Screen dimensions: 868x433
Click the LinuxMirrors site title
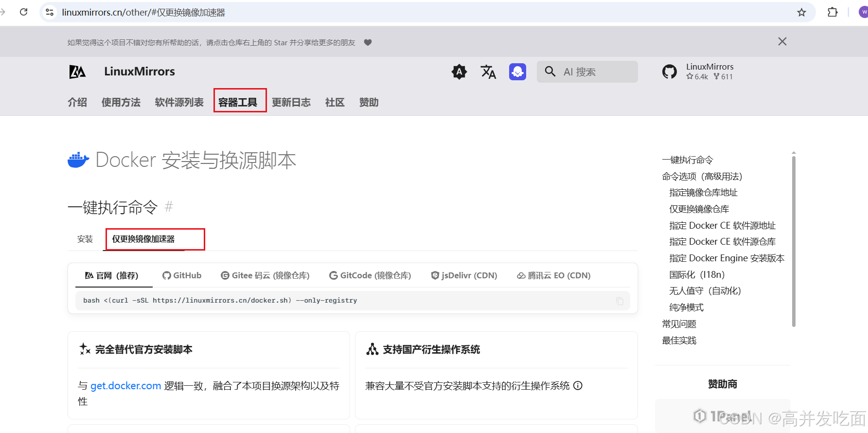pyautogui.click(x=140, y=72)
